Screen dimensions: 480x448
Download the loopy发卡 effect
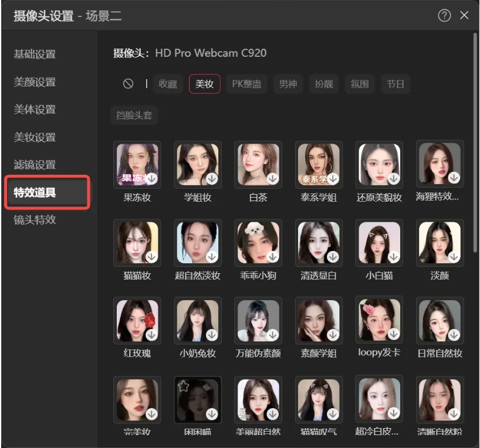[x=393, y=334]
